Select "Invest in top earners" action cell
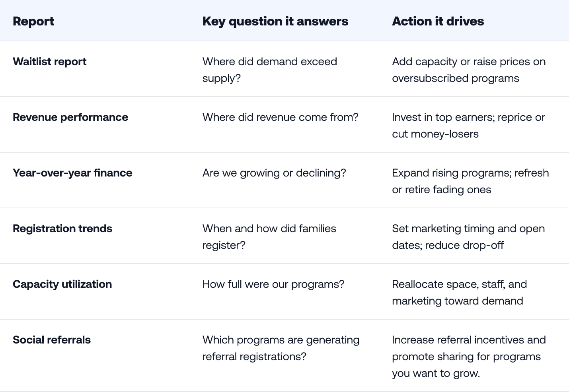 coord(468,126)
